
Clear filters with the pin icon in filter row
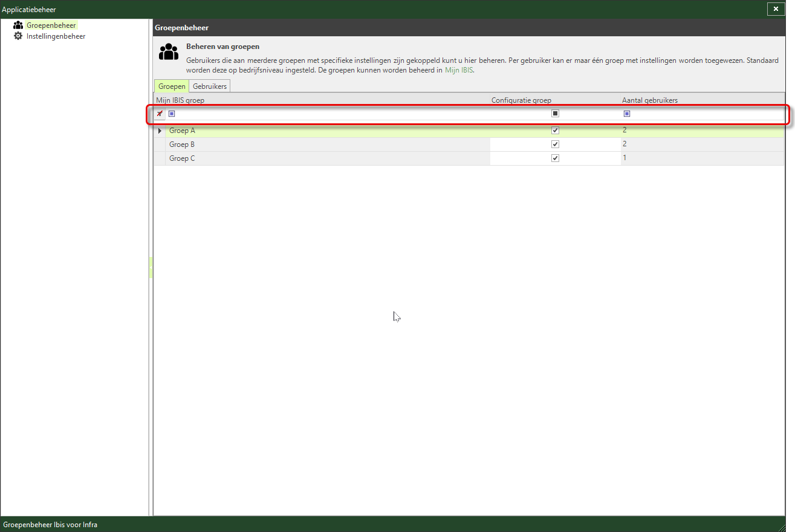click(x=160, y=114)
